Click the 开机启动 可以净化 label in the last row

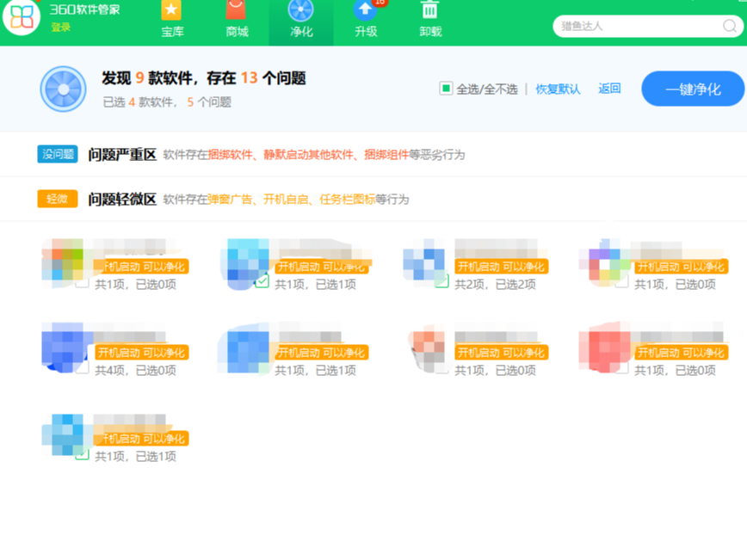tap(141, 439)
